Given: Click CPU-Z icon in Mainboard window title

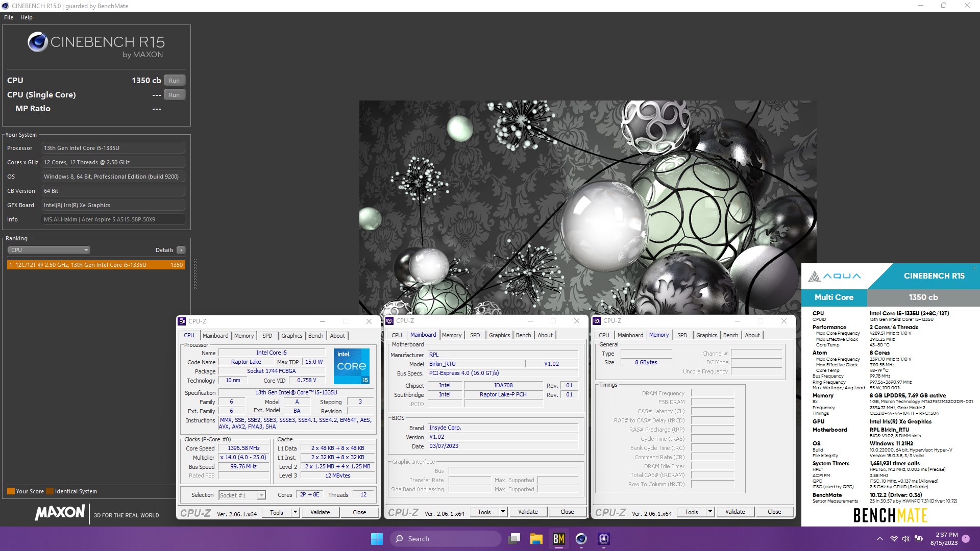Looking at the screenshot, I should click(389, 321).
